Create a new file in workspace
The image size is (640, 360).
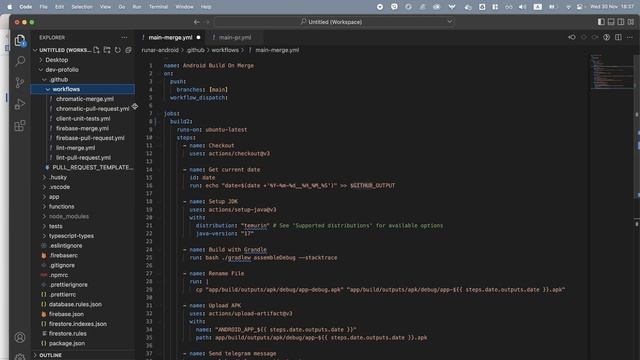click(x=96, y=50)
